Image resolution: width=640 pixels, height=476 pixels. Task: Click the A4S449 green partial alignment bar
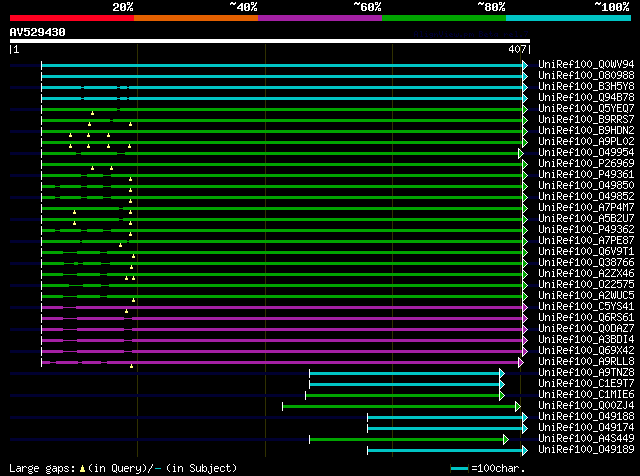tap(407, 440)
